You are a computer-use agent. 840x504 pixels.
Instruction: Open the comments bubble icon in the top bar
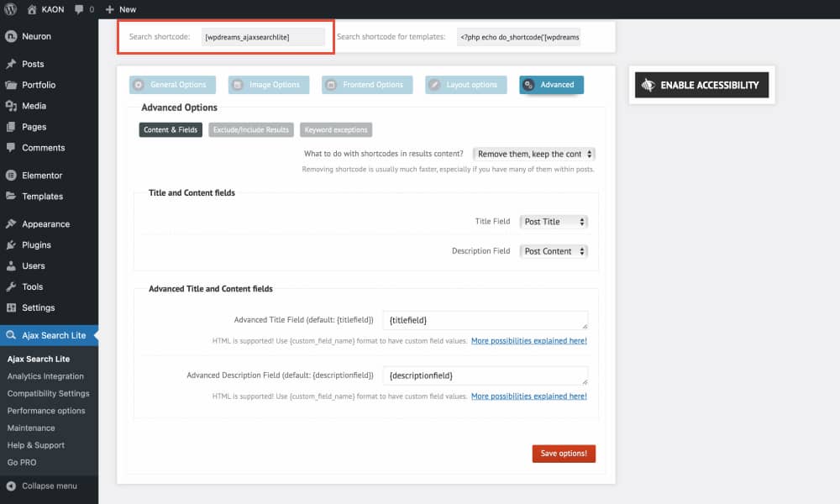(x=76, y=9)
